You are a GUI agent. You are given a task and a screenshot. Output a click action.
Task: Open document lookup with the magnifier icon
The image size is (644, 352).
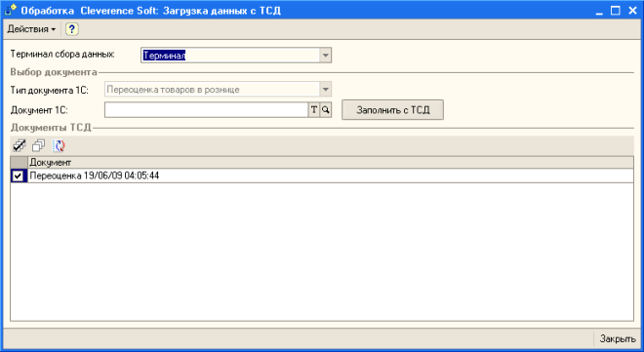pos(326,109)
